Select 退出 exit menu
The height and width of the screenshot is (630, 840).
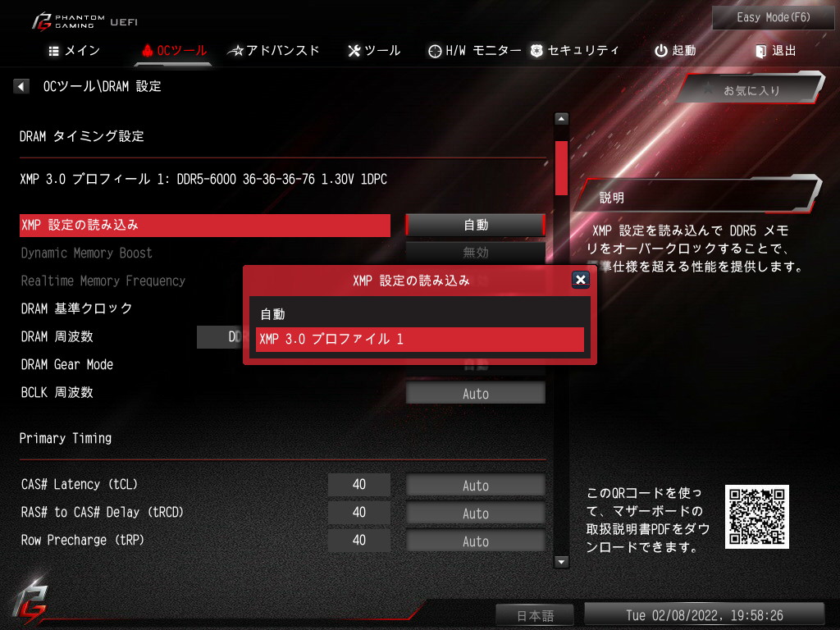click(776, 50)
